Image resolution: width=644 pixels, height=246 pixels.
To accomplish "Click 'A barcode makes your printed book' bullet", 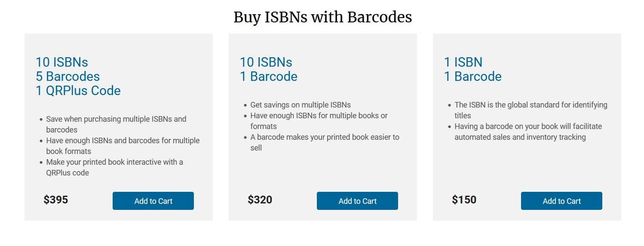I will click(x=325, y=137).
